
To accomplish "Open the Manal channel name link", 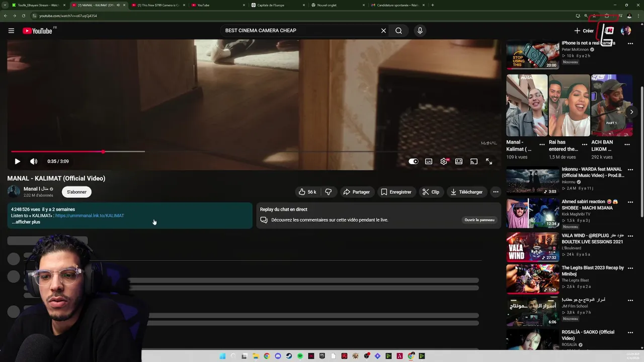I will pyautogui.click(x=36, y=189).
